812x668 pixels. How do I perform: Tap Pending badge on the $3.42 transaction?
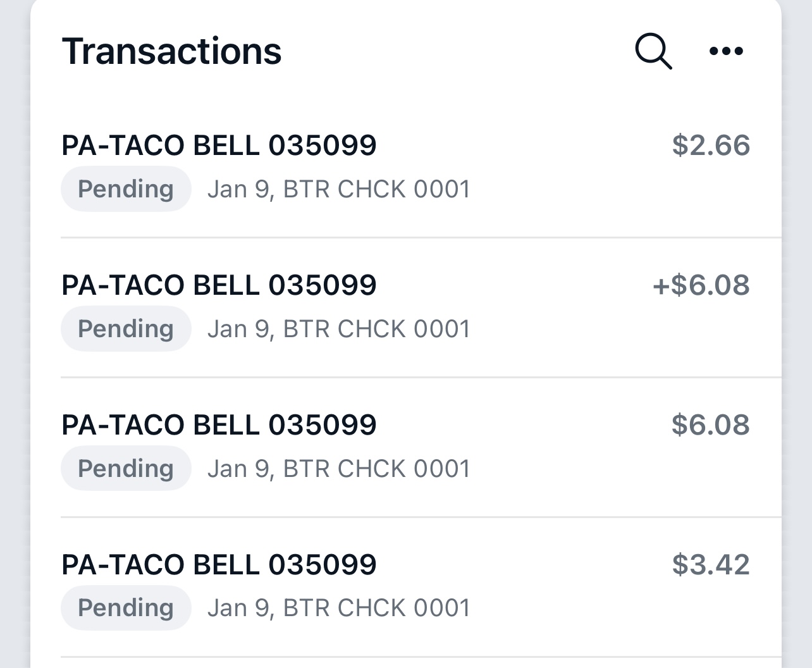126,608
